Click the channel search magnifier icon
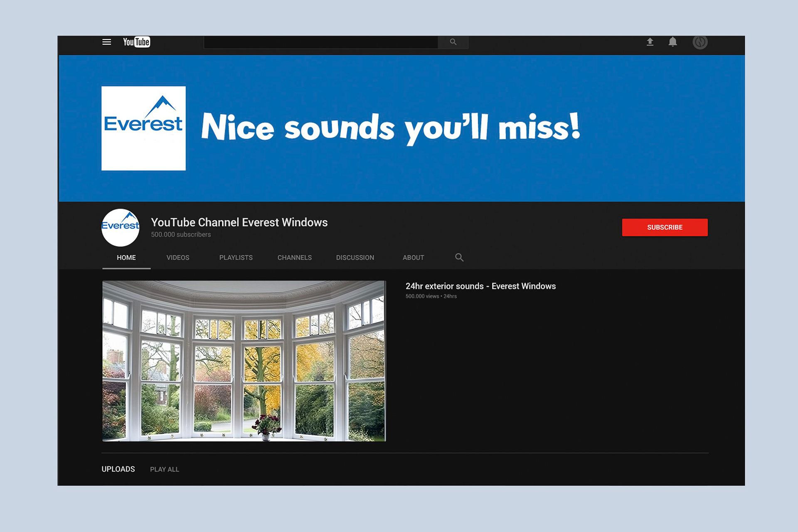798x532 pixels. point(459,257)
